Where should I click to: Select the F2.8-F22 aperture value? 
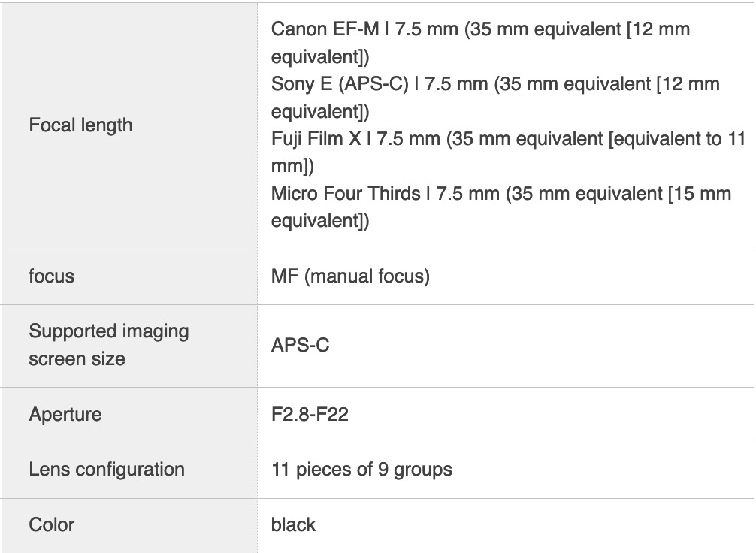coord(310,415)
